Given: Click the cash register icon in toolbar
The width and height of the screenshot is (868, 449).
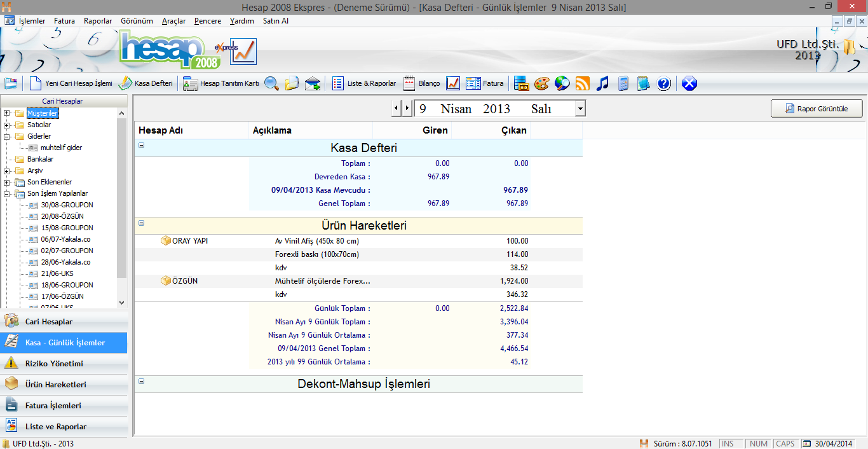Looking at the screenshot, I should 522,83.
